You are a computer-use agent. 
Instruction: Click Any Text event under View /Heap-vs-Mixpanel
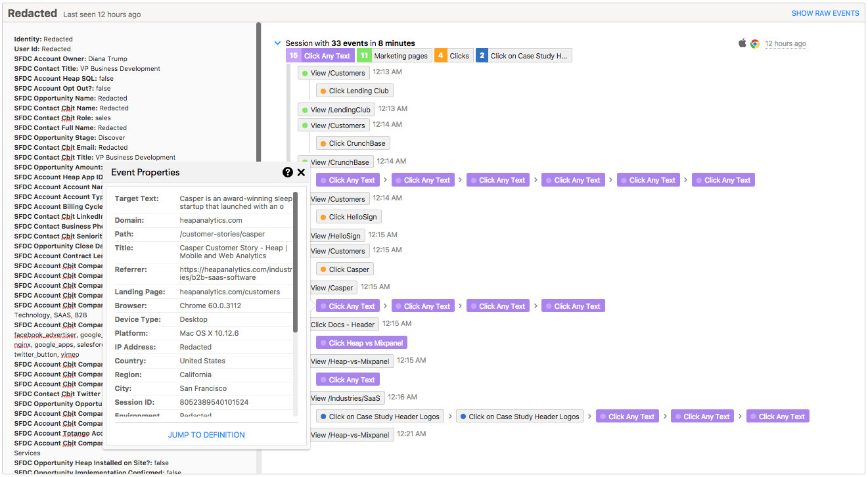[x=348, y=380]
